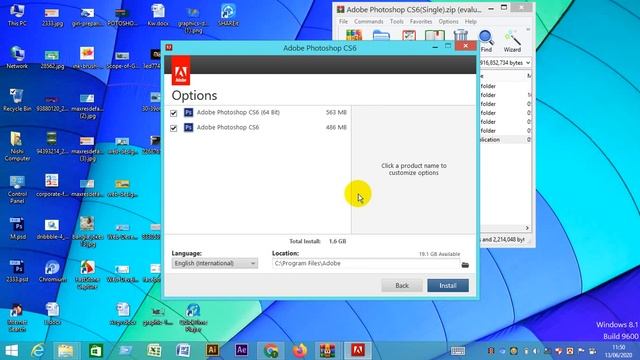
Task: Open Adobe After Effects from the taskbar
Action: pyautogui.click(x=241, y=351)
